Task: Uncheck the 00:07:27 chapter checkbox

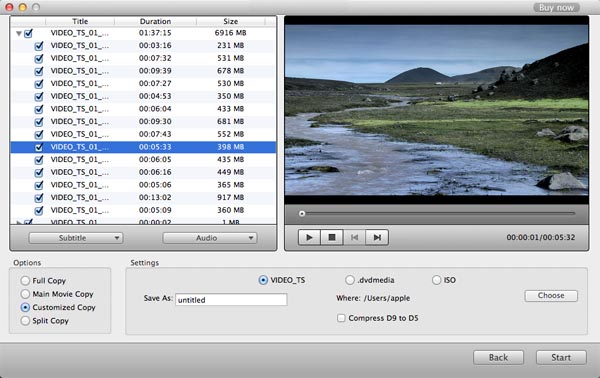Action: 39,84
